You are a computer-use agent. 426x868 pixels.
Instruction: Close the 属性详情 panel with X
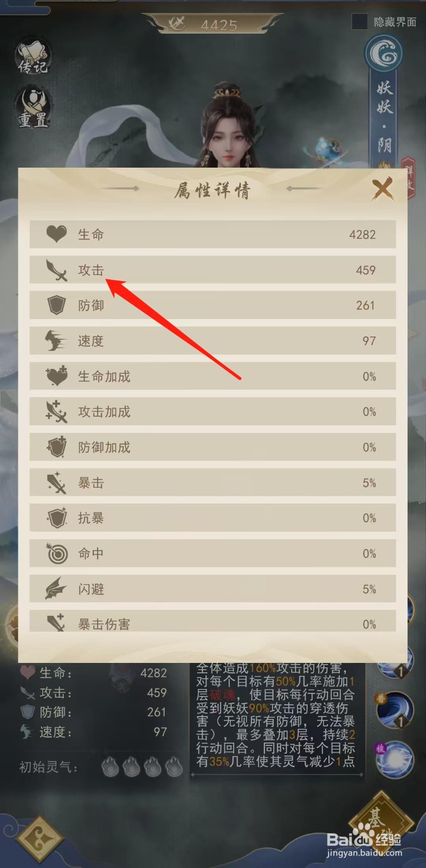pos(383,189)
